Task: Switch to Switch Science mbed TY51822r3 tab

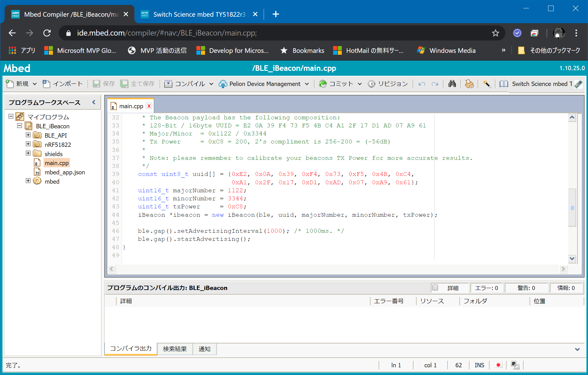Action: pyautogui.click(x=200, y=14)
